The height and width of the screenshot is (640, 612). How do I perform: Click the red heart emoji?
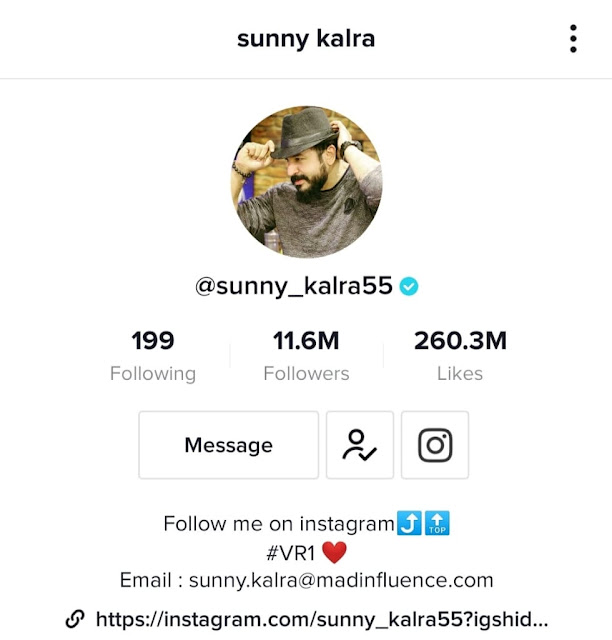tap(334, 553)
